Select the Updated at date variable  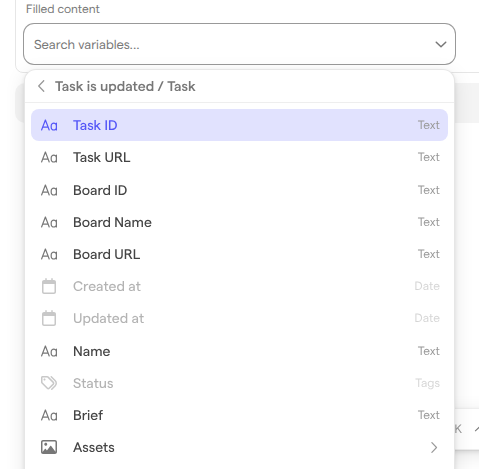[x=239, y=318]
